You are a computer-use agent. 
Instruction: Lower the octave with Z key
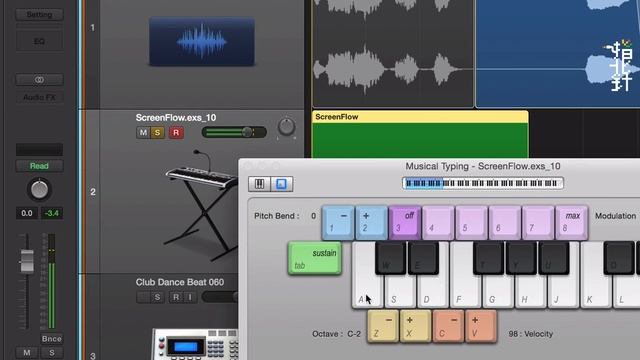click(383, 327)
